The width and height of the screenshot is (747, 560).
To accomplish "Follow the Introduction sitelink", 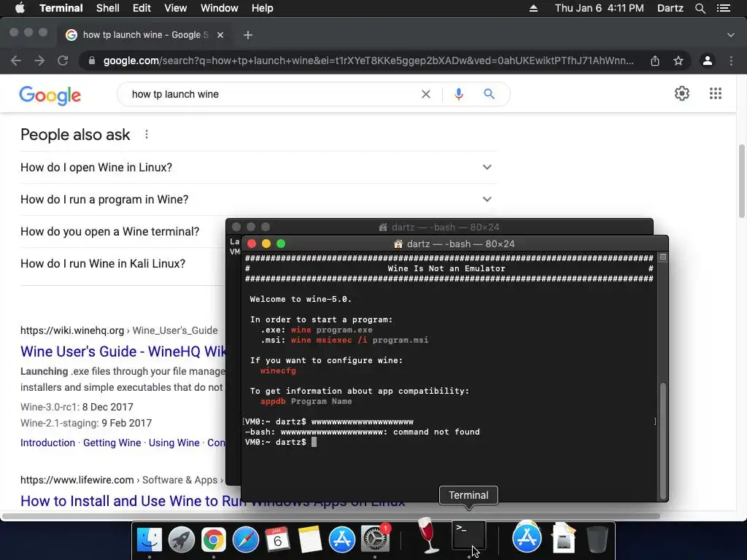I will pyautogui.click(x=47, y=443).
